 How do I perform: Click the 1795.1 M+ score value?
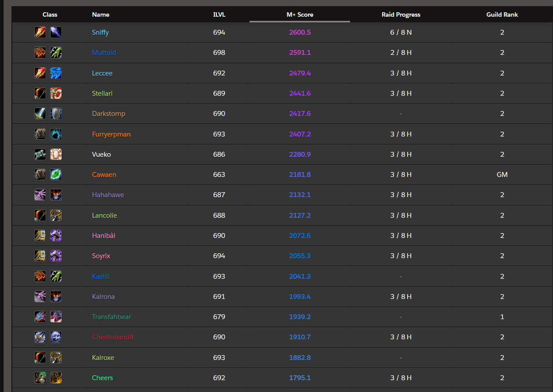point(300,378)
